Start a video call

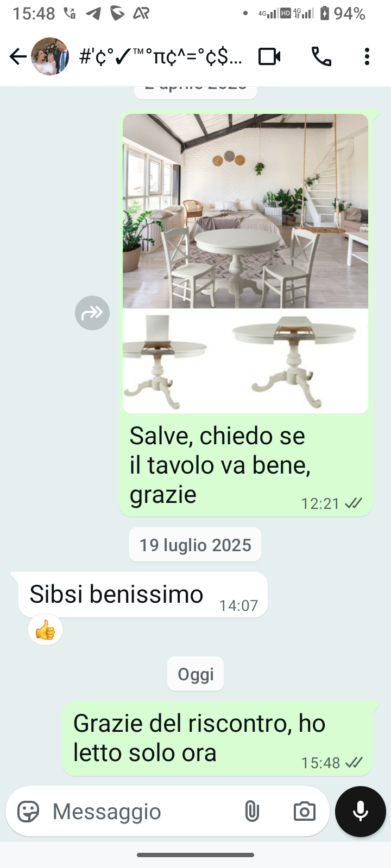[x=269, y=56]
